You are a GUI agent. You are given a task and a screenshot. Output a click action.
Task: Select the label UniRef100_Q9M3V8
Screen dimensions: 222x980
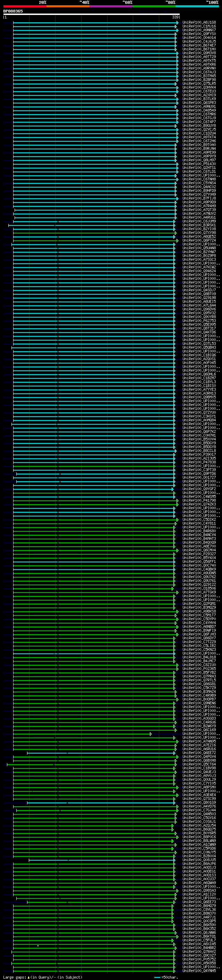tap(199, 53)
